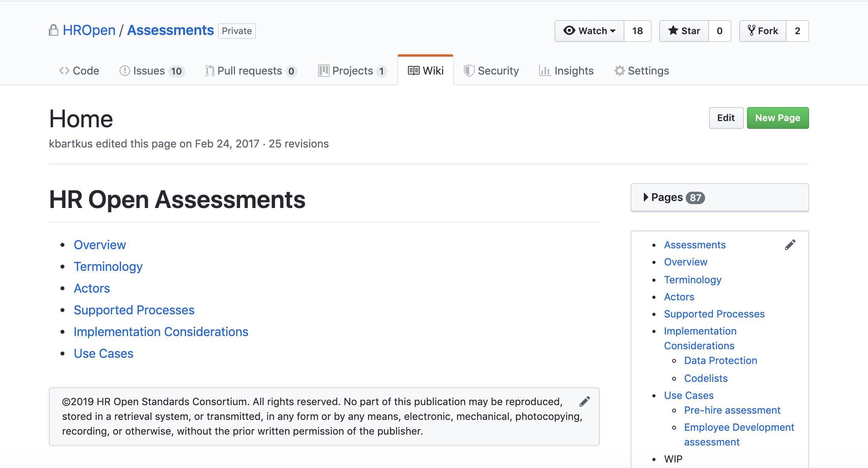Click the forks count 2

(x=797, y=31)
